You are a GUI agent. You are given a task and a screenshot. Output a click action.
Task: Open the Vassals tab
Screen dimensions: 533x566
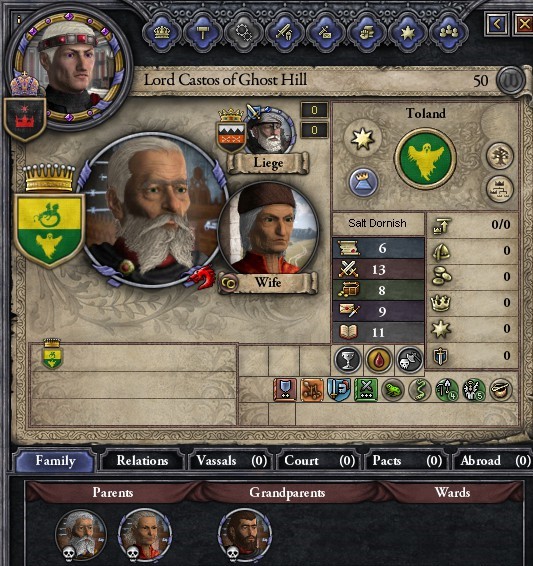231,461
